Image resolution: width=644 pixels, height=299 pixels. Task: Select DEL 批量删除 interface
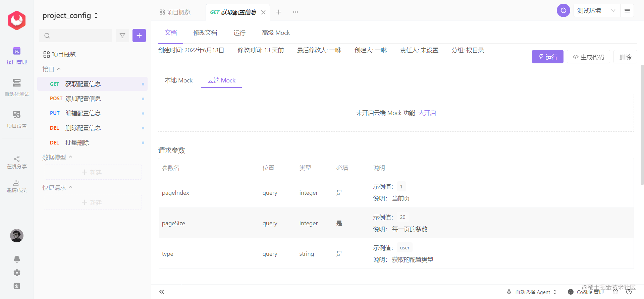93,143
